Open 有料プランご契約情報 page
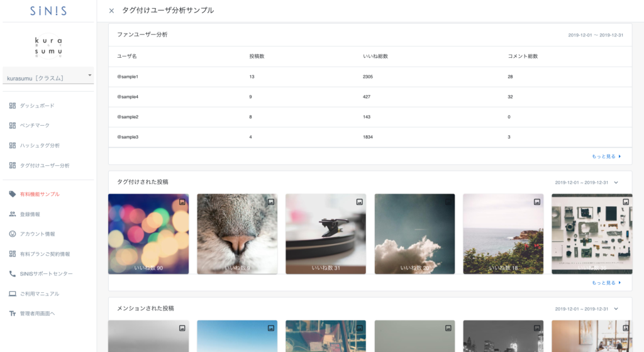 click(45, 254)
